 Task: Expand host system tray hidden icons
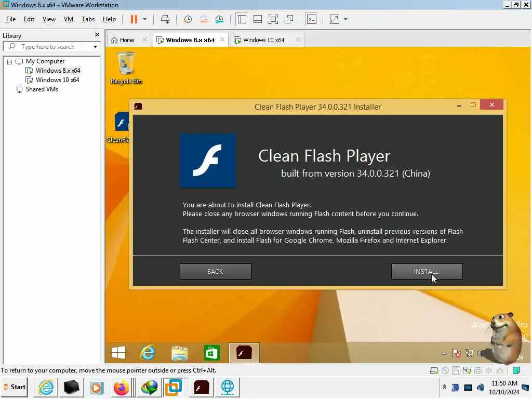(444, 387)
